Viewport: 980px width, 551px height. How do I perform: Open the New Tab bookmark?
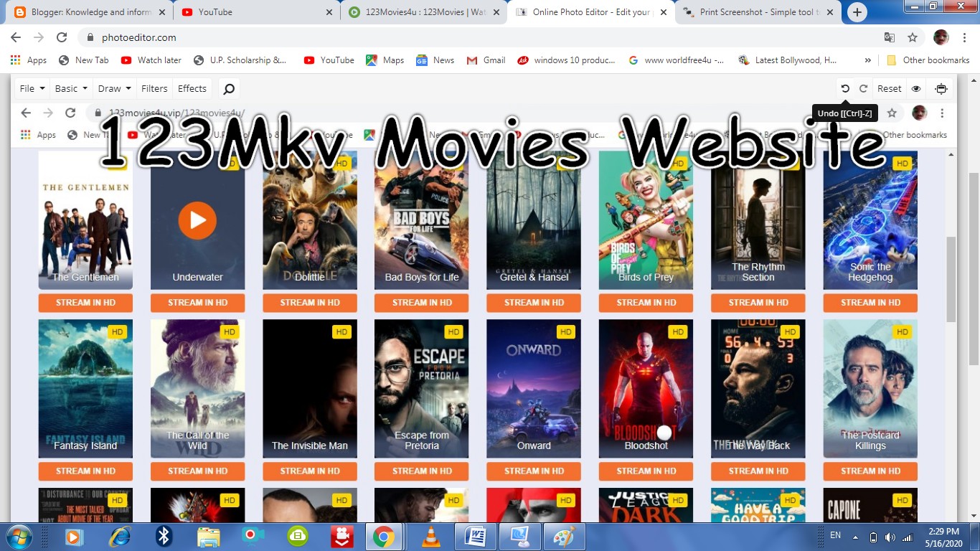pos(84,60)
